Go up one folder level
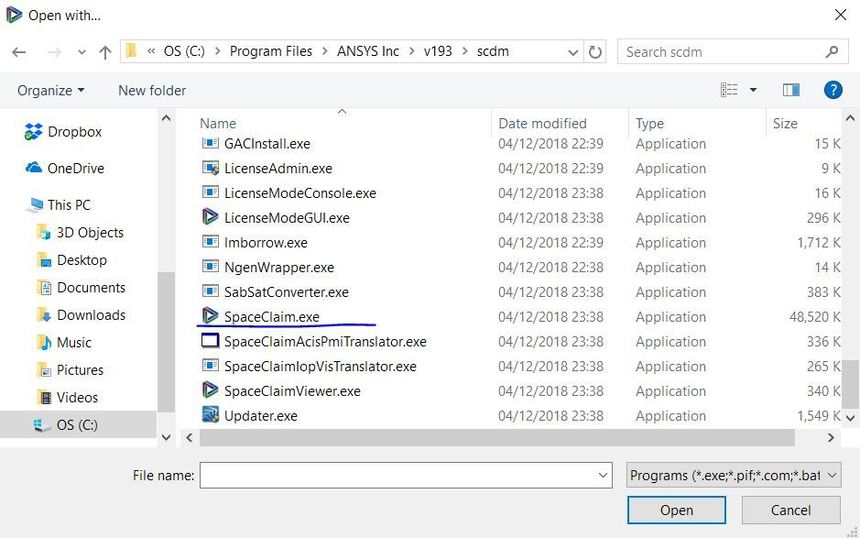 tap(105, 52)
